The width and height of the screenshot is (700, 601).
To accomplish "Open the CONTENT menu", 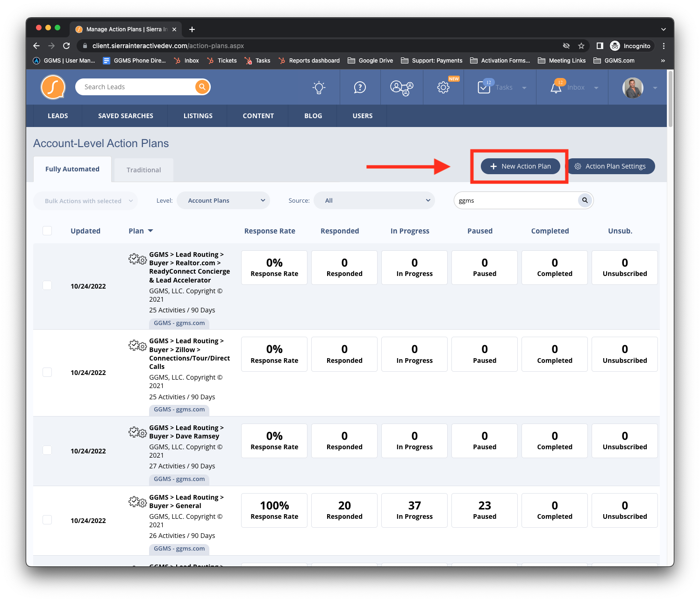I will [258, 116].
